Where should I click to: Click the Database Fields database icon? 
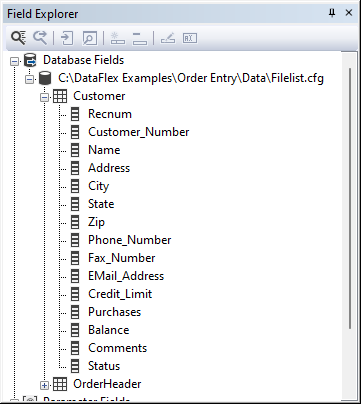click(31, 60)
